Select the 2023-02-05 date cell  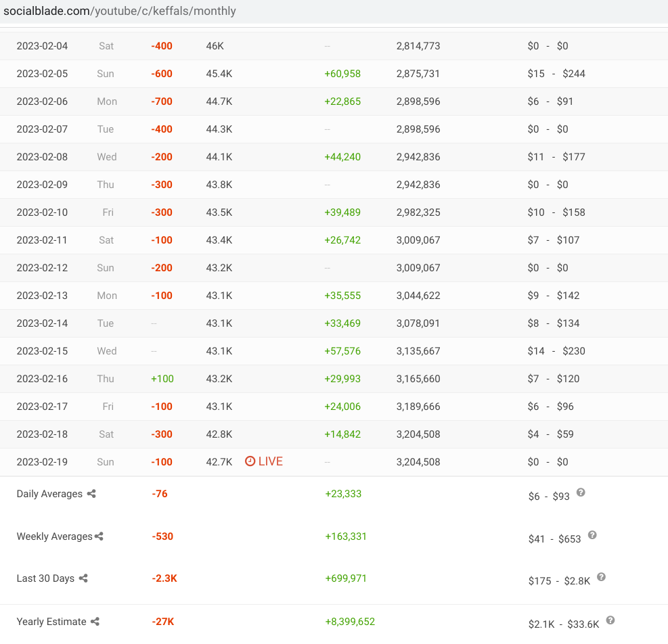[x=42, y=74]
